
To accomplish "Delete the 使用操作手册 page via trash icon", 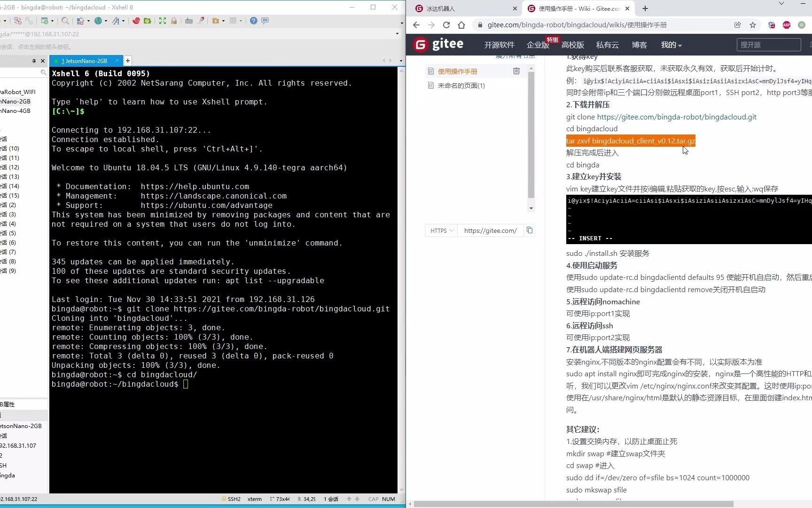I will click(x=516, y=71).
